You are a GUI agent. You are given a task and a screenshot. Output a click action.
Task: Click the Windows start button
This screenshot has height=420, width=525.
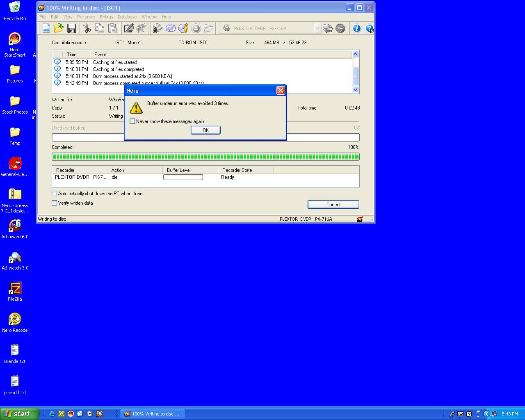tap(20, 414)
